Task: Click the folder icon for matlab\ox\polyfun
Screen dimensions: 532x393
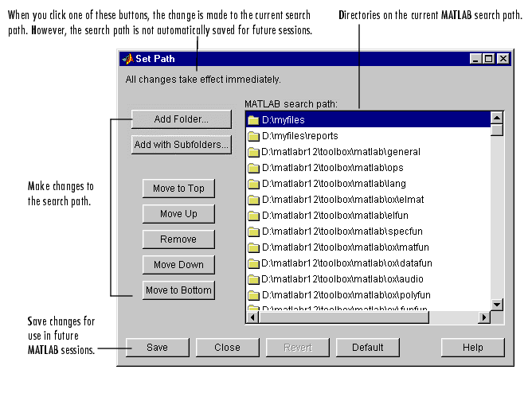Action: pos(253,295)
